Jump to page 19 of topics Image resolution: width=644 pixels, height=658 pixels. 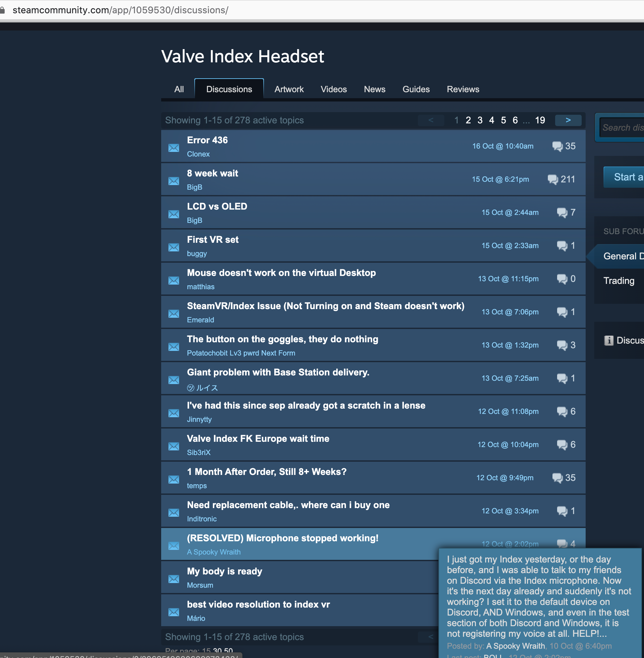pos(540,120)
